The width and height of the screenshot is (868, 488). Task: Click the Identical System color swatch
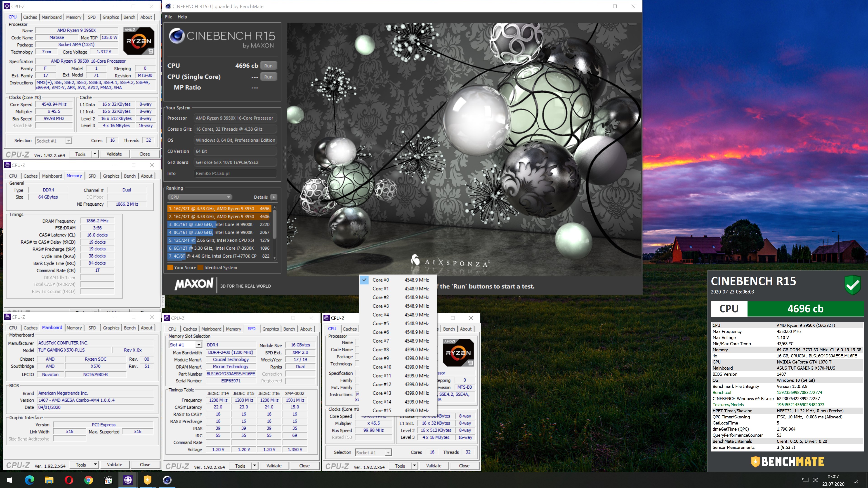pos(200,267)
